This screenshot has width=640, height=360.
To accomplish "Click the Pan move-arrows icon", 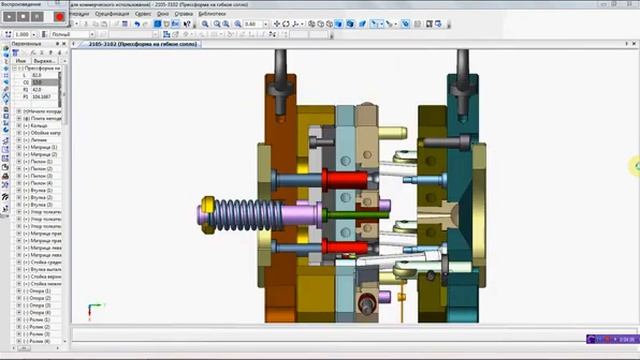I will tap(277, 24).
